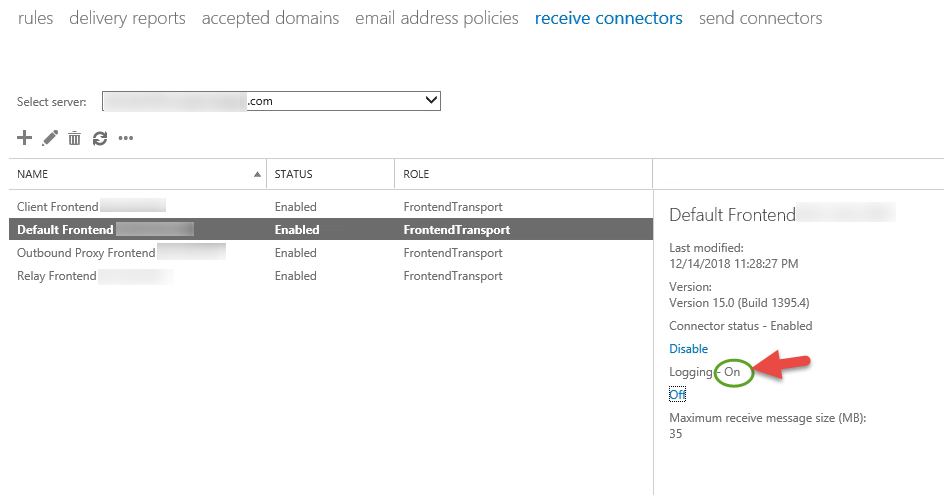
Task: Click the STATUS column header
Action: click(294, 174)
